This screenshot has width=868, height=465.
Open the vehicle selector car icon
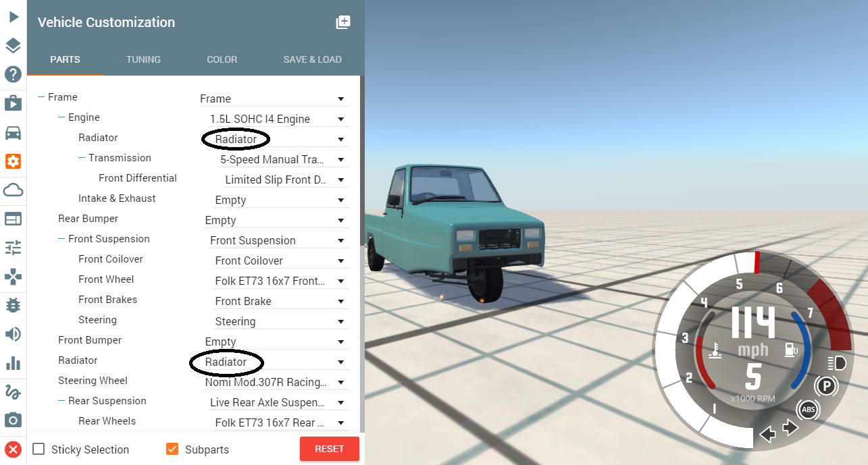click(13, 132)
